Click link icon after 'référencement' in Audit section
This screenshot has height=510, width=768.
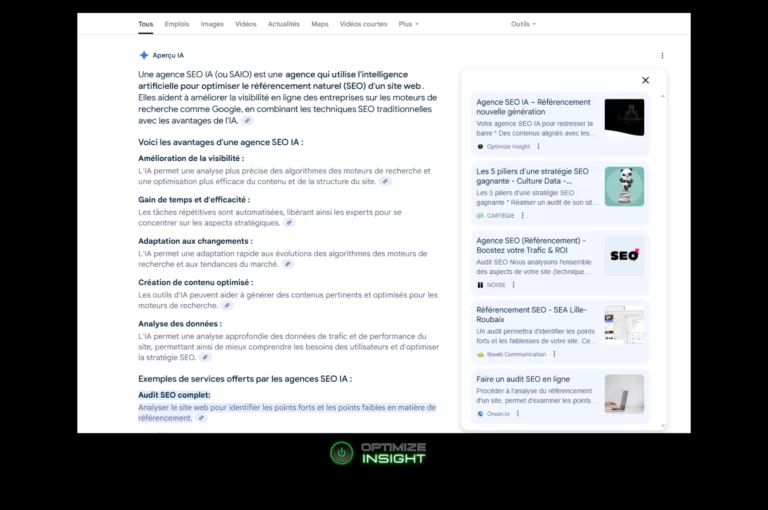(201, 418)
